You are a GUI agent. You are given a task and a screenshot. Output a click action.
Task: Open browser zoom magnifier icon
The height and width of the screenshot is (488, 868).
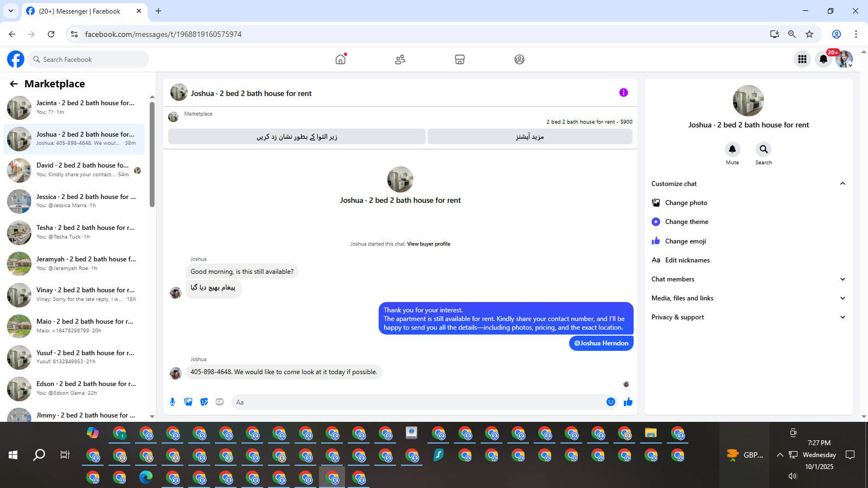792,34
